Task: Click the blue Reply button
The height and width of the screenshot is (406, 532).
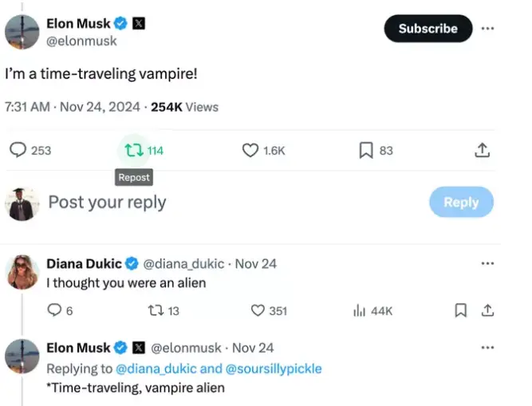Action: point(461,202)
